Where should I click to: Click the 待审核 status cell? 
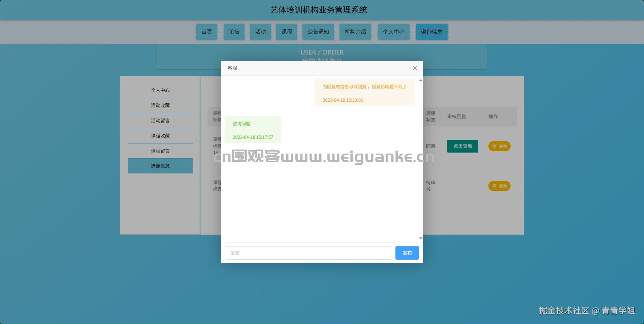431,186
